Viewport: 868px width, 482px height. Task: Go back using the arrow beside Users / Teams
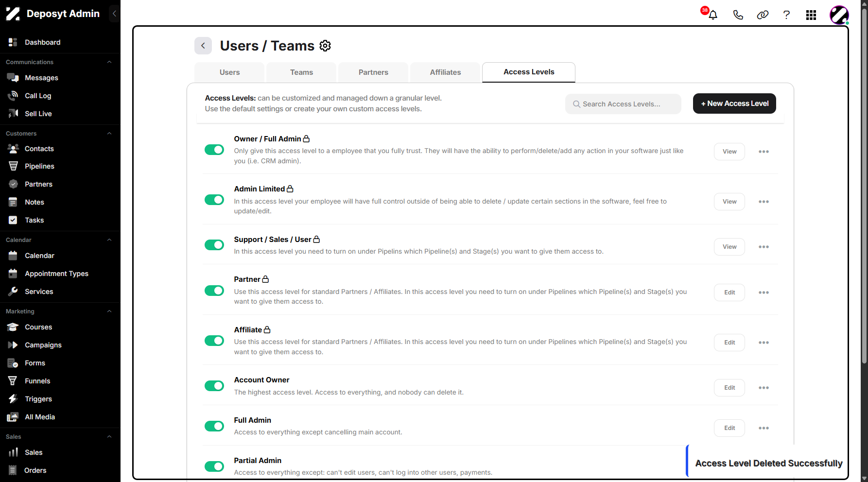[x=203, y=46]
